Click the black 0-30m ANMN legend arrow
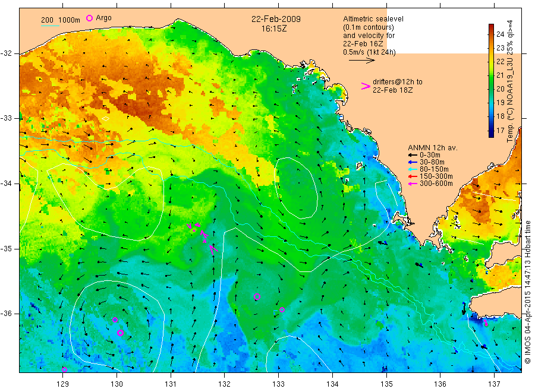 click(413, 155)
